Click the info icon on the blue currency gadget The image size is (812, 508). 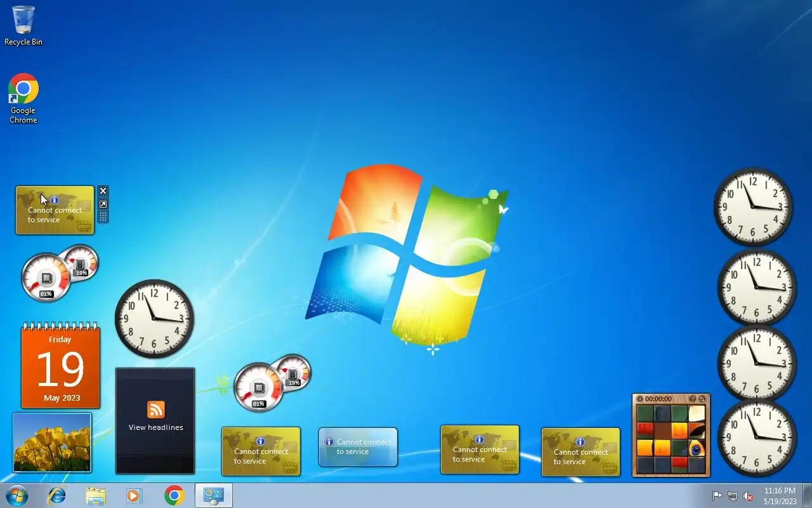(x=329, y=442)
